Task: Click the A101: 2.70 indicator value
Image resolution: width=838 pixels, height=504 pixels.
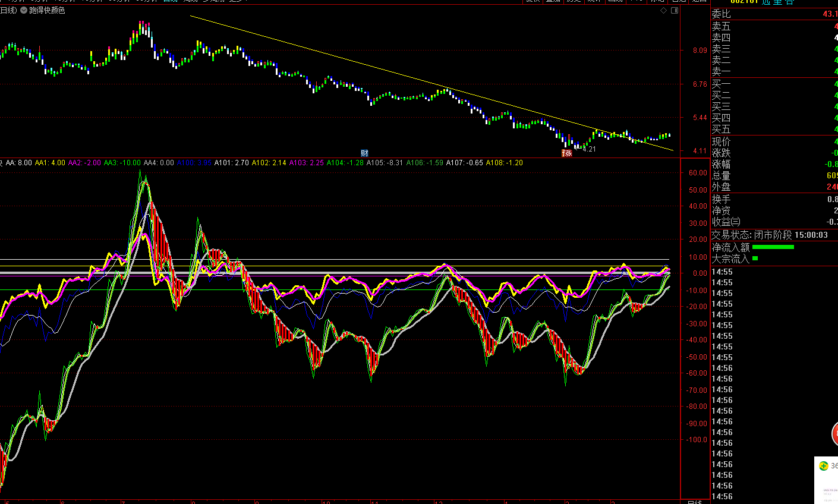Action: click(x=232, y=162)
